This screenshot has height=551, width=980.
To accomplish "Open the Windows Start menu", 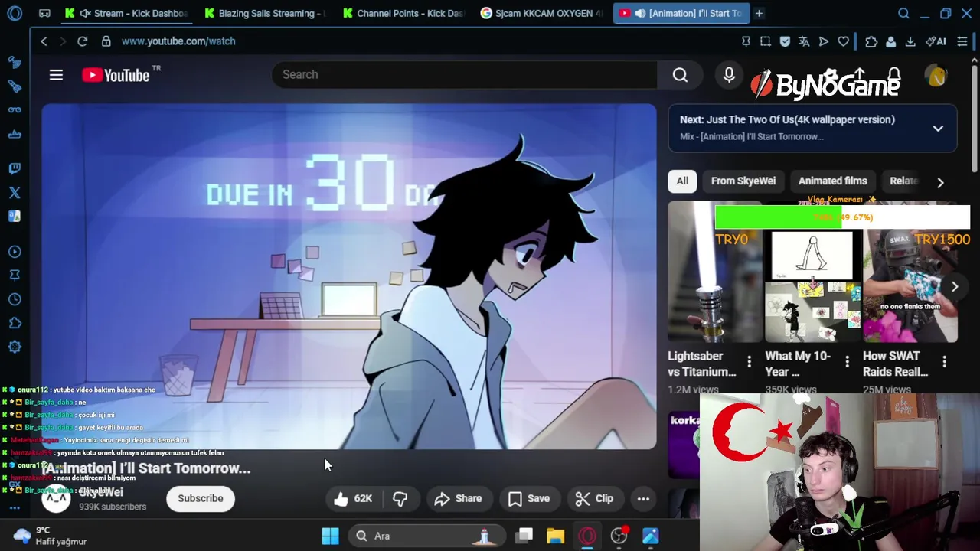I will (330, 536).
